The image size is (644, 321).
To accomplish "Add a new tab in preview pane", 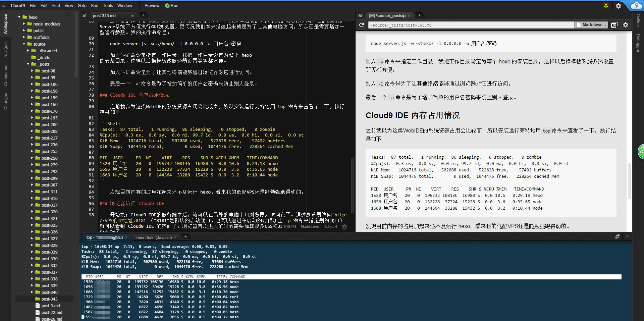I will [420, 15].
